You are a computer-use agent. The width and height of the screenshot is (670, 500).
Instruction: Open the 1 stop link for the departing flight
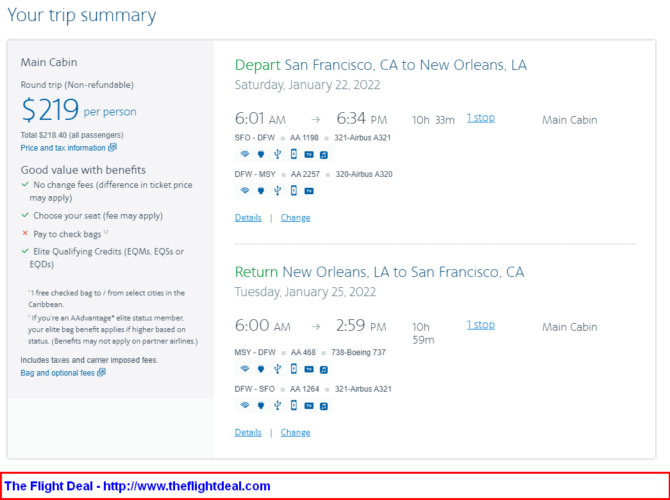point(481,118)
